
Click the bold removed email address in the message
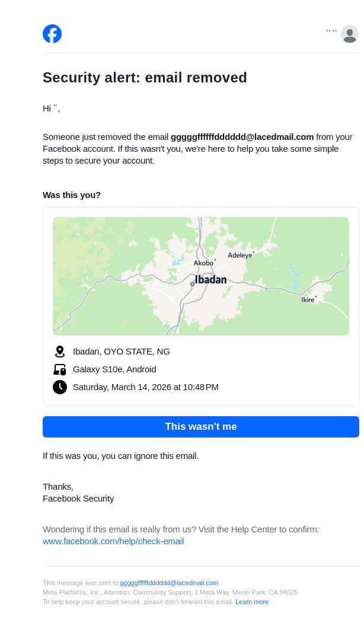(242, 137)
